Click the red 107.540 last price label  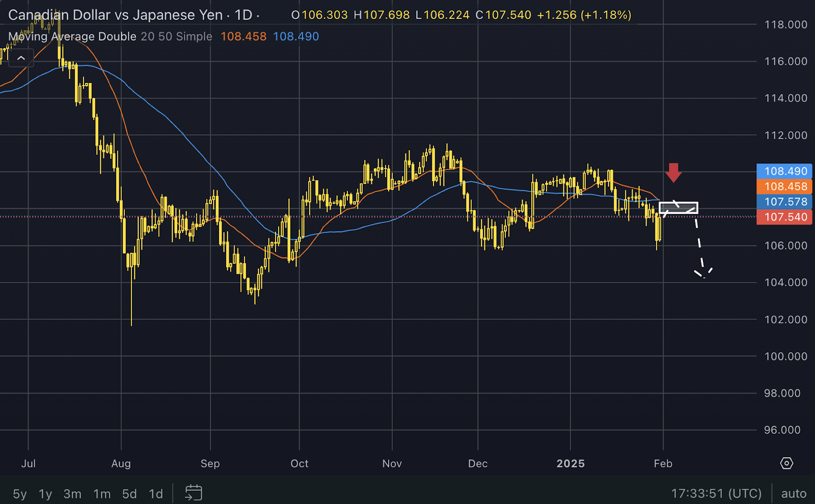784,217
